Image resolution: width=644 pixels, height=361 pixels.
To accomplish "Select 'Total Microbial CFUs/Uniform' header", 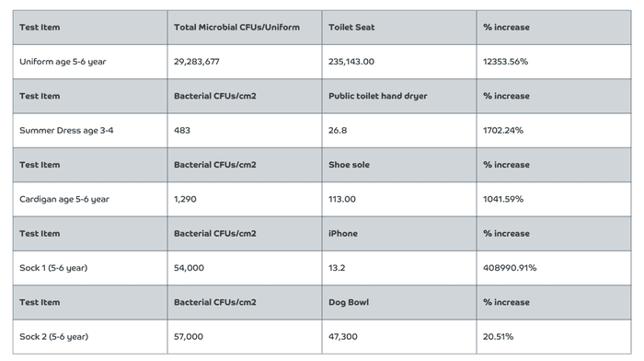I will click(x=245, y=28).
